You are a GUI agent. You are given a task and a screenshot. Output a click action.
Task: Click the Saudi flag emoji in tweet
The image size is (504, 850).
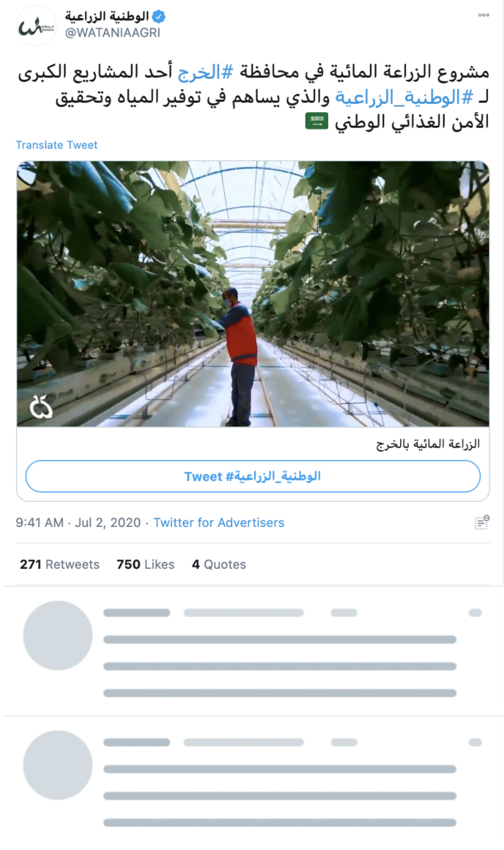coord(317,121)
